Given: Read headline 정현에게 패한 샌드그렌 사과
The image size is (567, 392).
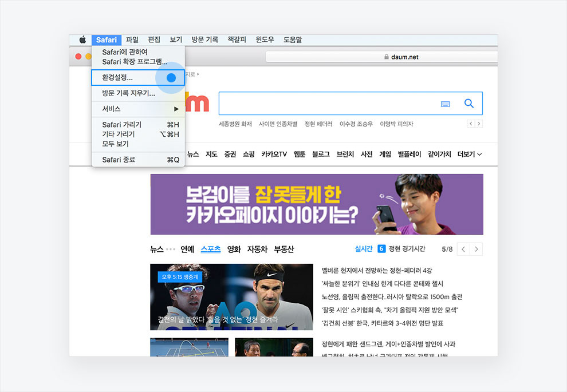Looking at the screenshot, I should 388,345.
